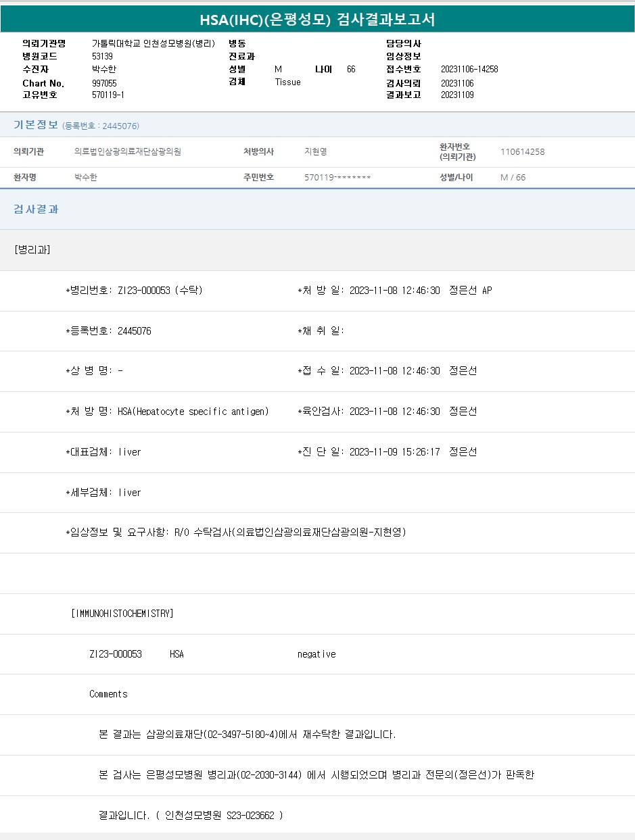Select the 대표검체 liver row
The image size is (635, 840).
pos(103,452)
